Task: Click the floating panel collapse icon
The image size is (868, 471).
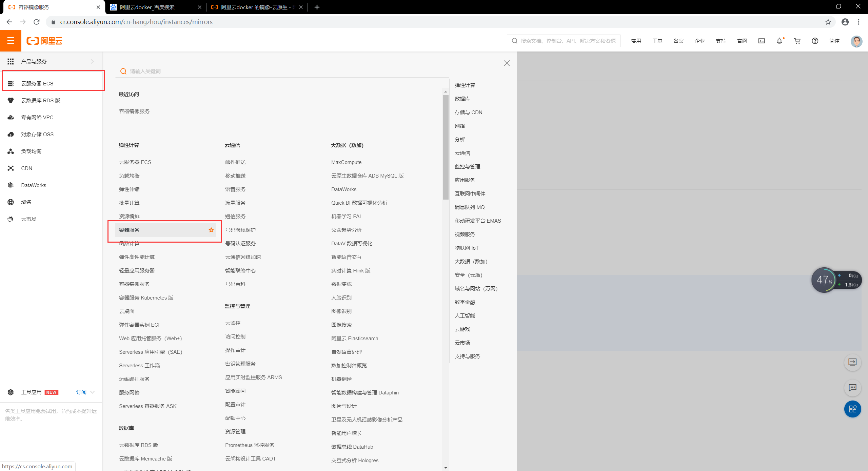Action: coord(852,362)
